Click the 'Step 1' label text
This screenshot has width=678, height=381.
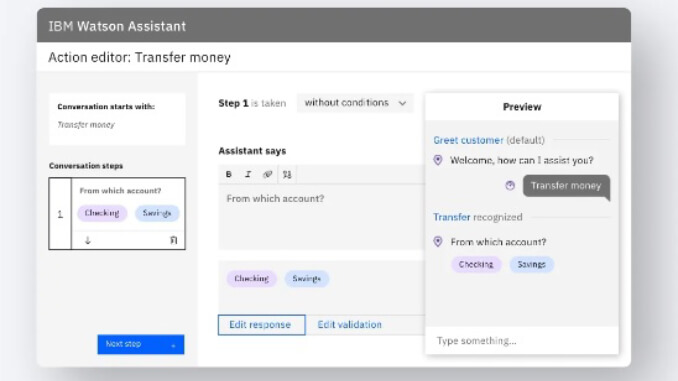tap(233, 103)
